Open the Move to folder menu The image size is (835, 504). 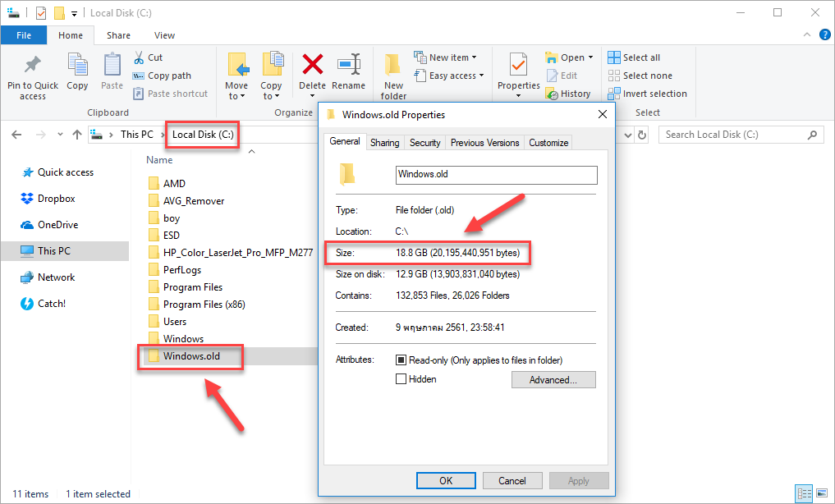236,76
